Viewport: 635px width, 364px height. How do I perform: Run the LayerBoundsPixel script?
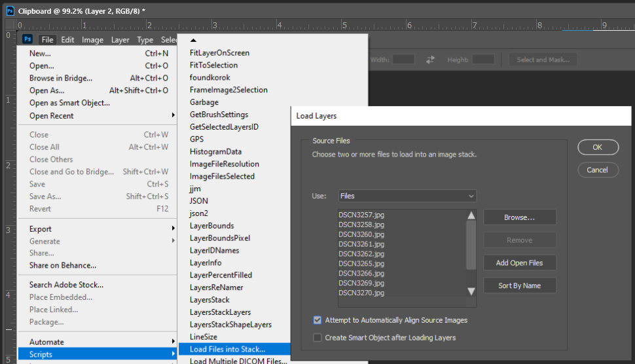click(220, 238)
